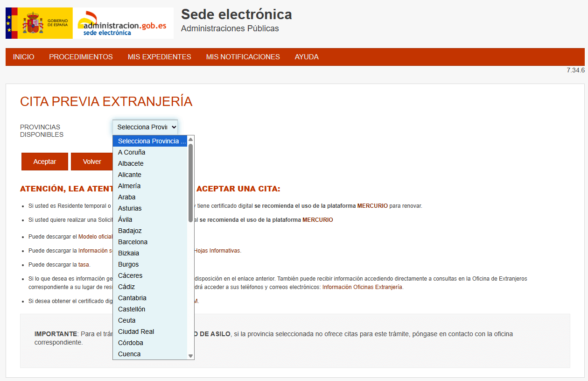Open the AYUDA menu item
588x381 pixels.
tap(307, 56)
